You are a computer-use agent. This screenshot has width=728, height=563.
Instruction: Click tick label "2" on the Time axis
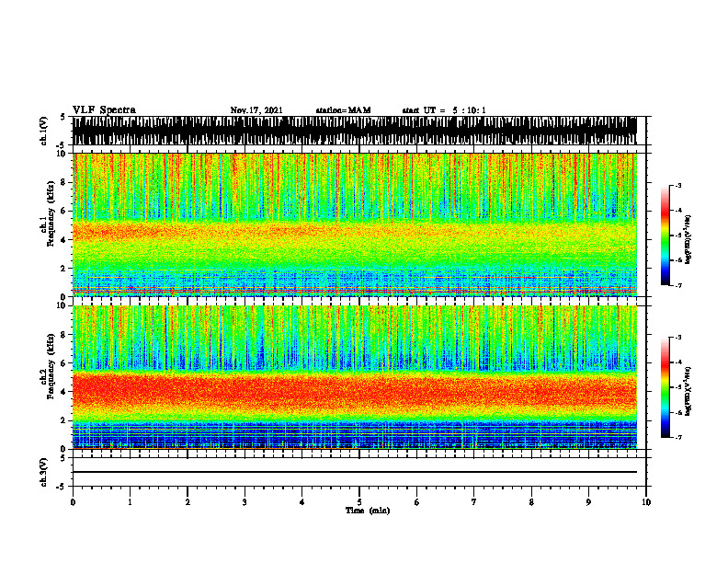pos(188,502)
